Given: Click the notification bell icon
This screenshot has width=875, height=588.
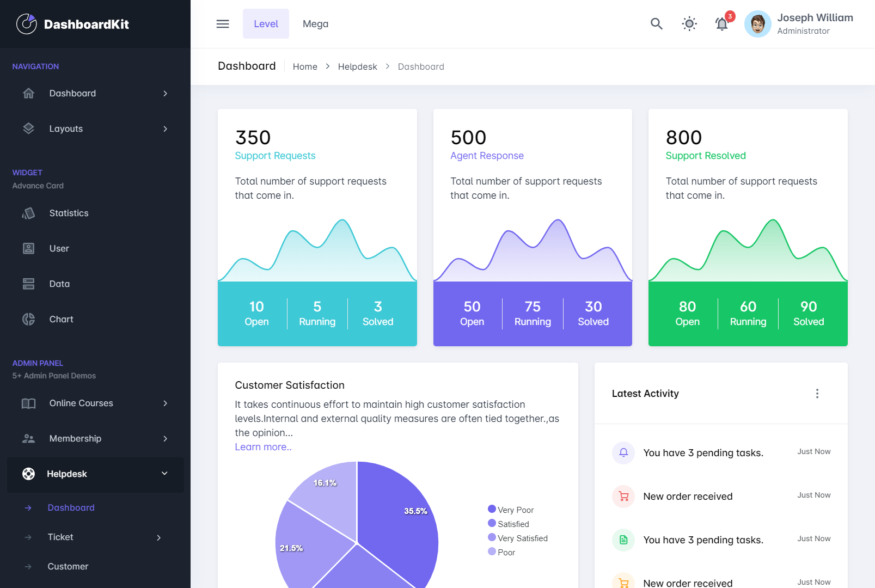Looking at the screenshot, I should click(721, 24).
